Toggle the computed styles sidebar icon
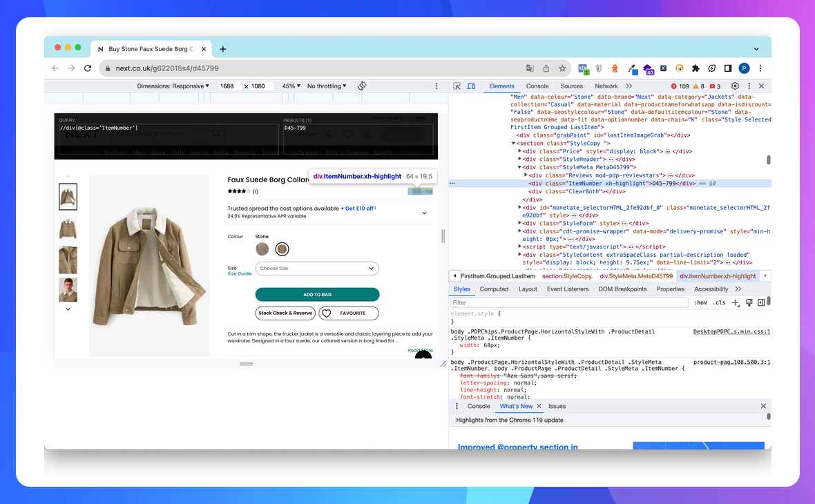The height and width of the screenshot is (504, 815). [761, 302]
